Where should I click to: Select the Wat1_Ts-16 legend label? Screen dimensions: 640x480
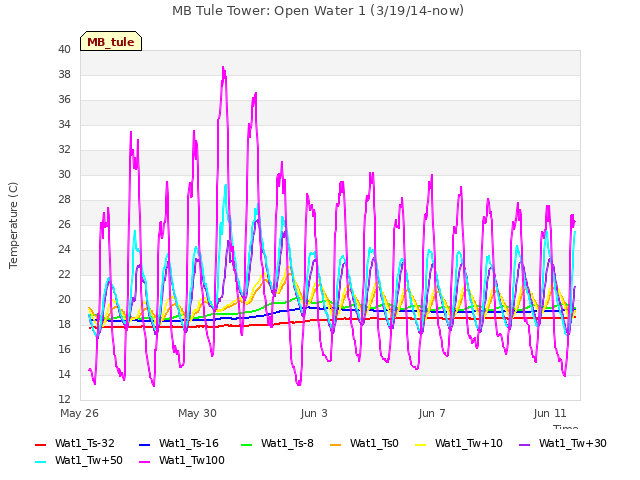pyautogui.click(x=189, y=443)
